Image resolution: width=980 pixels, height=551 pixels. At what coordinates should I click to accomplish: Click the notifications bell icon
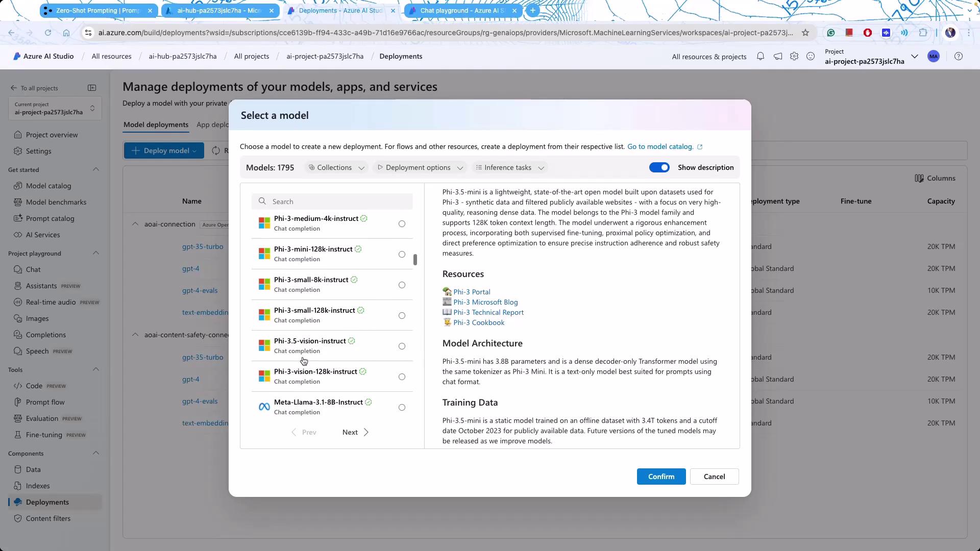tap(761, 57)
